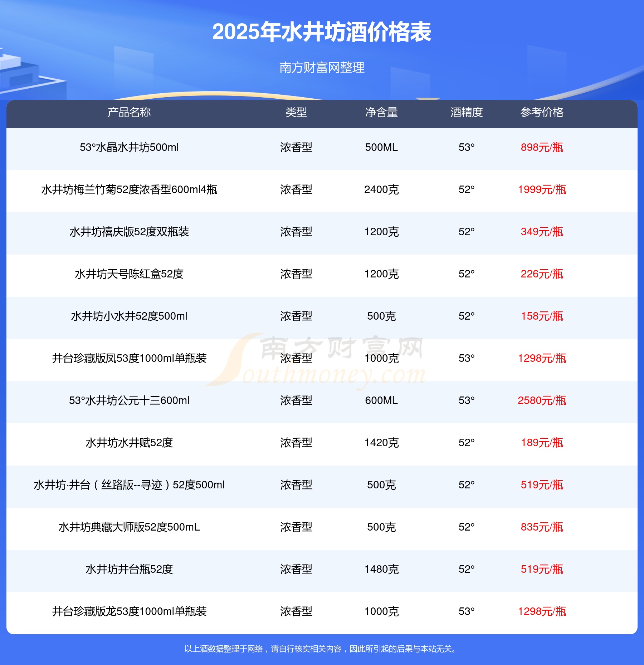Click the footer disclaimer starting 以上酒数据整理于网络
The width and height of the screenshot is (644, 665).
(321, 649)
